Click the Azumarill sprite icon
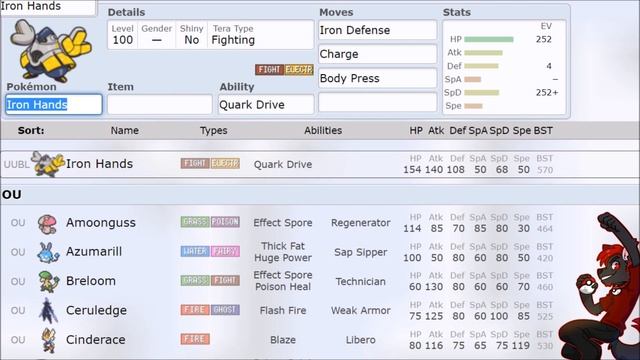Viewport: 640px width, 360px height. coord(48,252)
